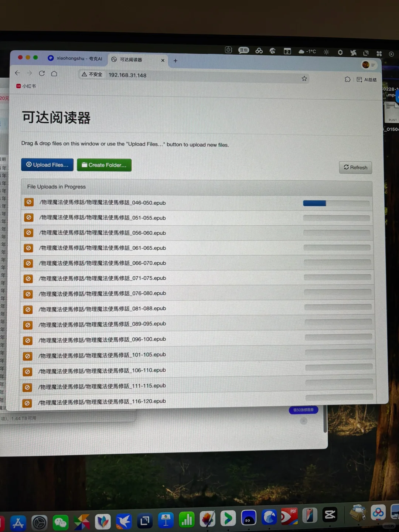
Task: Click progress bar of 056-060.epub upload
Action: point(337,233)
